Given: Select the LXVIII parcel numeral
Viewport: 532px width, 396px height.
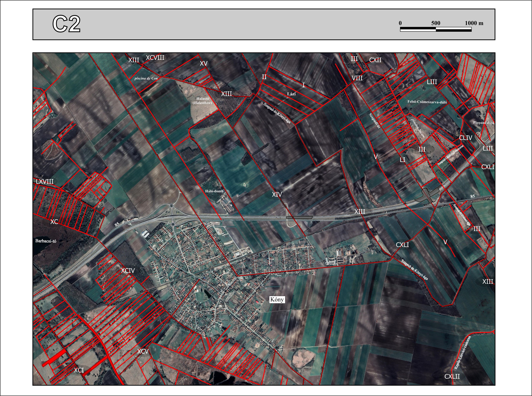Looking at the screenshot, I should pyautogui.click(x=45, y=181).
